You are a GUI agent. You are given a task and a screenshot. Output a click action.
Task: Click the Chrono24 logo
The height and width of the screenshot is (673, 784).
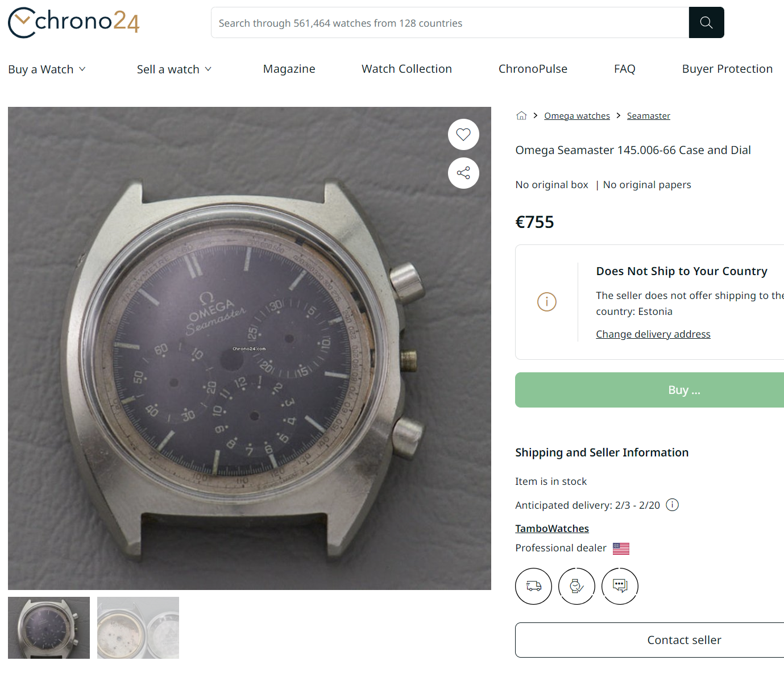[74, 23]
